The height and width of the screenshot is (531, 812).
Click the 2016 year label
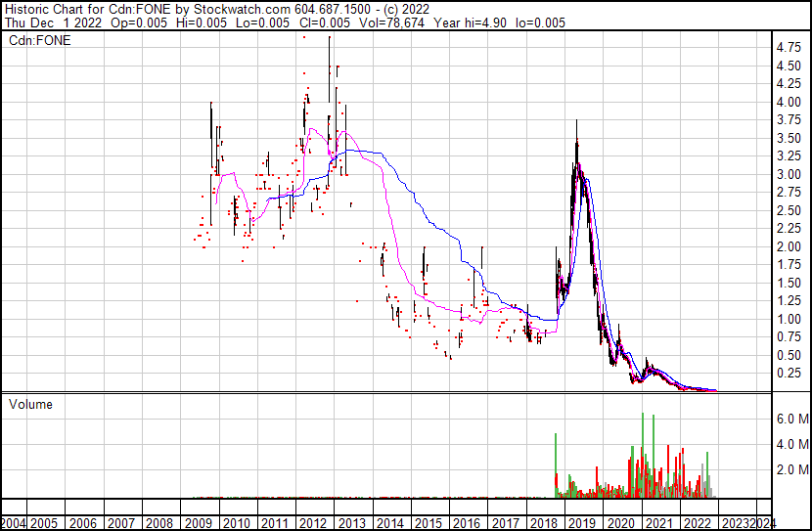coord(467,522)
